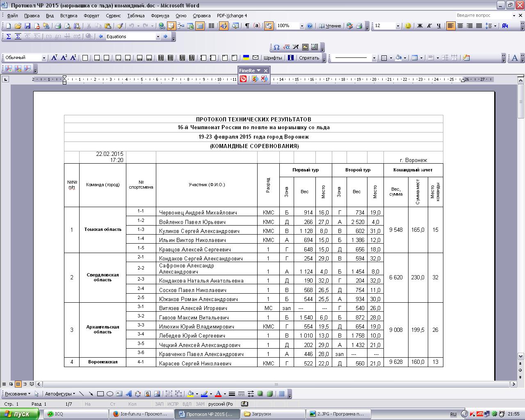
Task: Click the Save floppy disk icon
Action: pos(27,26)
